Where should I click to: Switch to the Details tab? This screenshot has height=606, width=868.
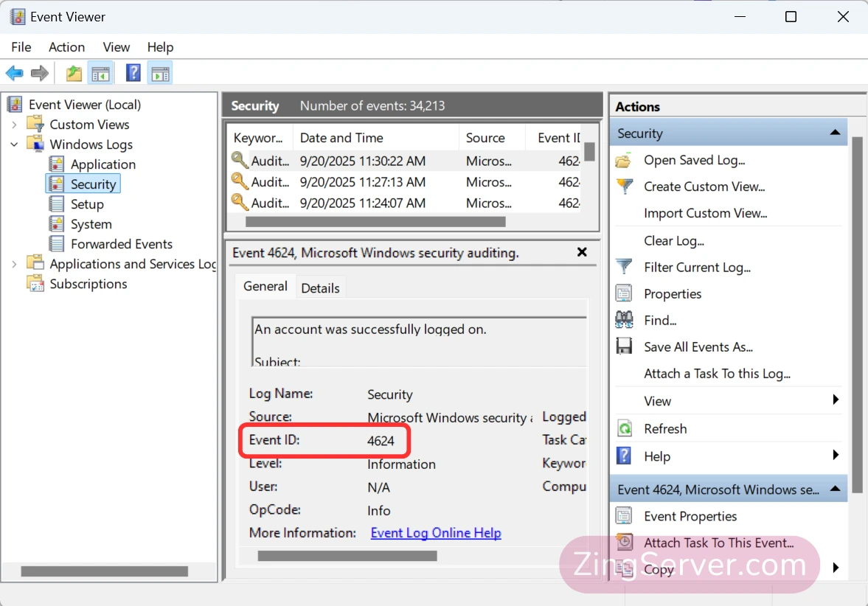[x=320, y=288]
